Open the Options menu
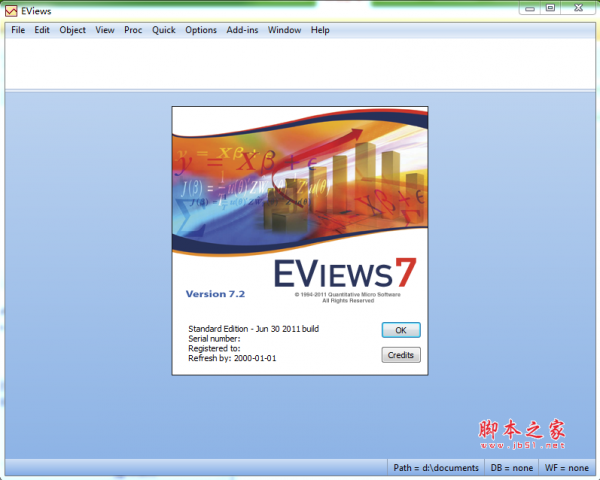The height and width of the screenshot is (480, 600). 201,30
